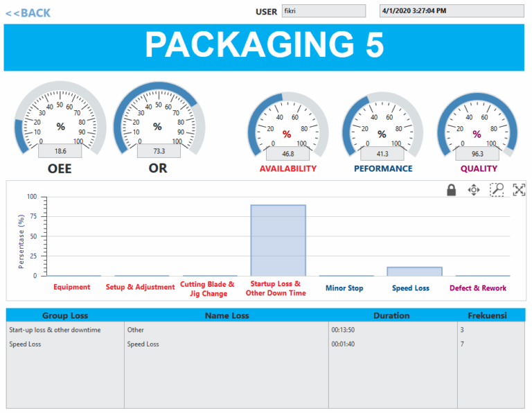This screenshot has width=532, height=413.
Task: Go back using the <<BACK link
Action: click(28, 12)
